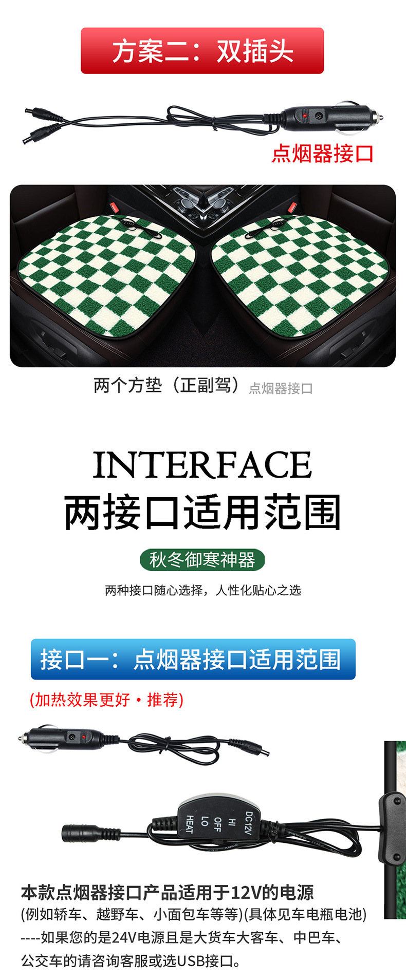Click the red switch on left cushion
406x980 pixels.
pos(113,208)
